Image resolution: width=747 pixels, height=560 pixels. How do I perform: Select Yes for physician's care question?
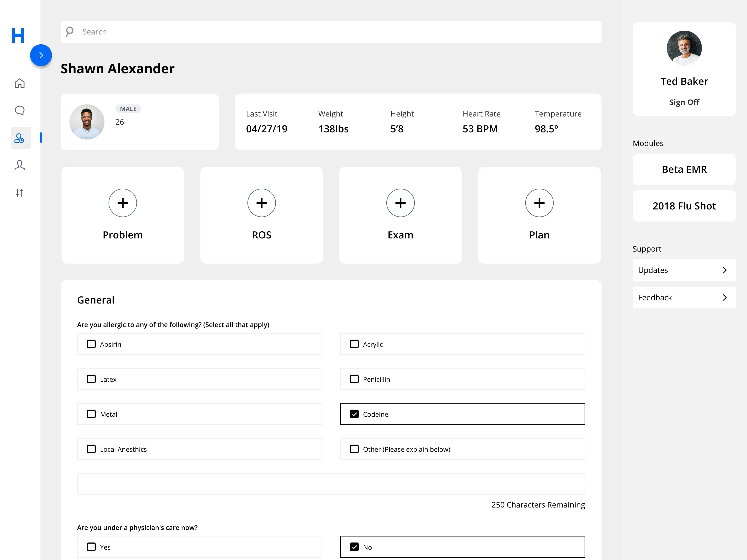[x=91, y=547]
